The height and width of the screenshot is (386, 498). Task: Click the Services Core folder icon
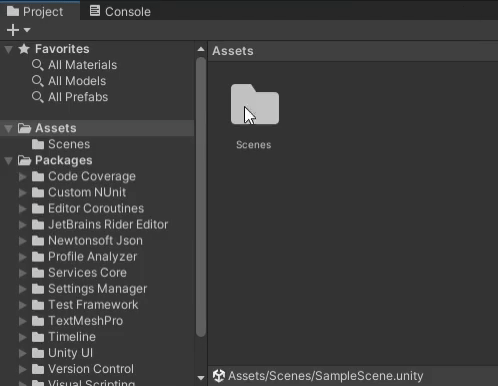(x=38, y=273)
